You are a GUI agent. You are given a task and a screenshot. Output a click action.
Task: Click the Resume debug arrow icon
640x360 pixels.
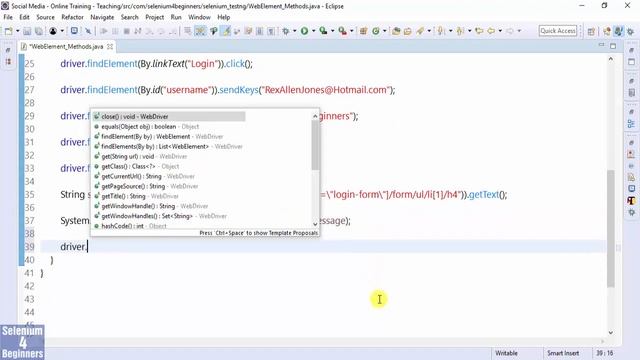104,31
